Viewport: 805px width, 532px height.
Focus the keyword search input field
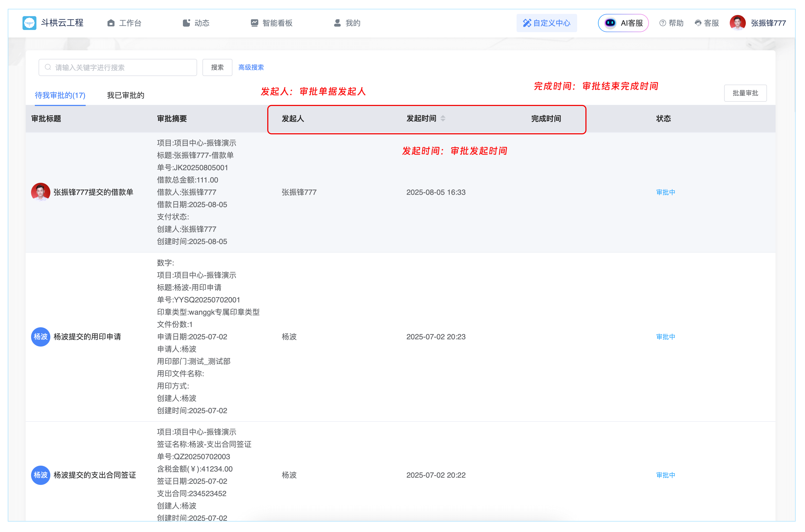point(118,67)
